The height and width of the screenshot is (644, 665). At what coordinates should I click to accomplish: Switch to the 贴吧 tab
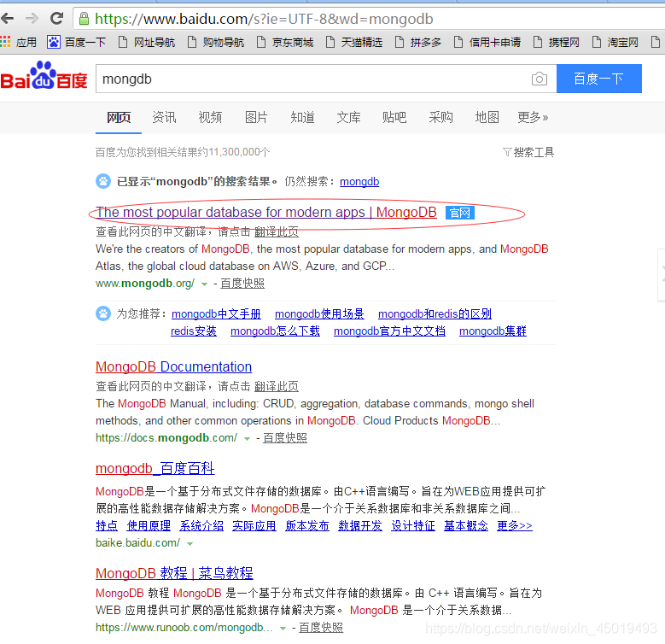(394, 117)
